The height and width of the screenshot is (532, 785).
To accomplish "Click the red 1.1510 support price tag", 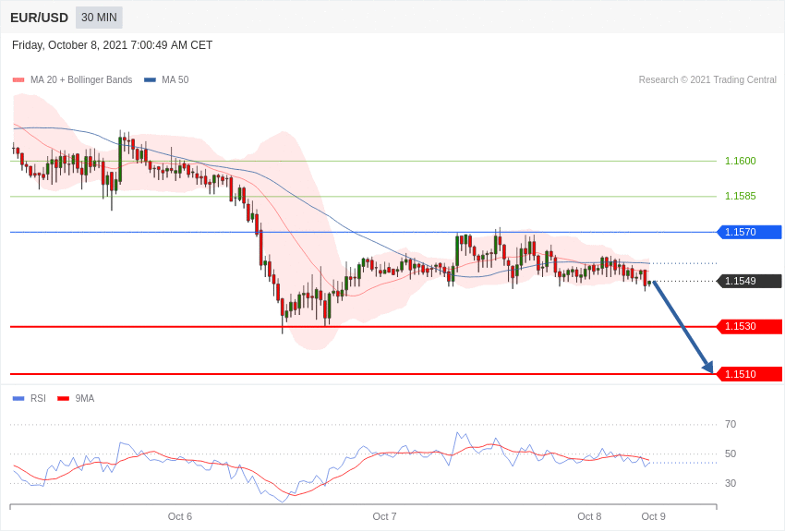I will (x=750, y=374).
